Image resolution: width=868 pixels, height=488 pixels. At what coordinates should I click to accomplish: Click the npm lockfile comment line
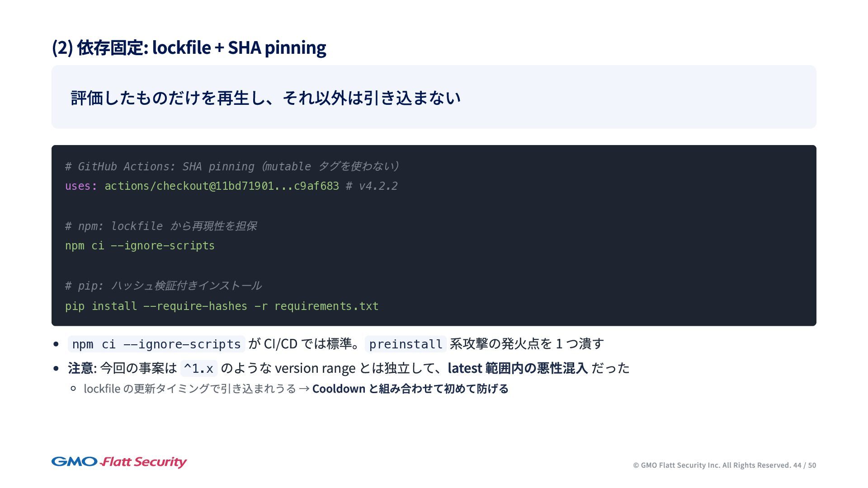pyautogui.click(x=160, y=226)
